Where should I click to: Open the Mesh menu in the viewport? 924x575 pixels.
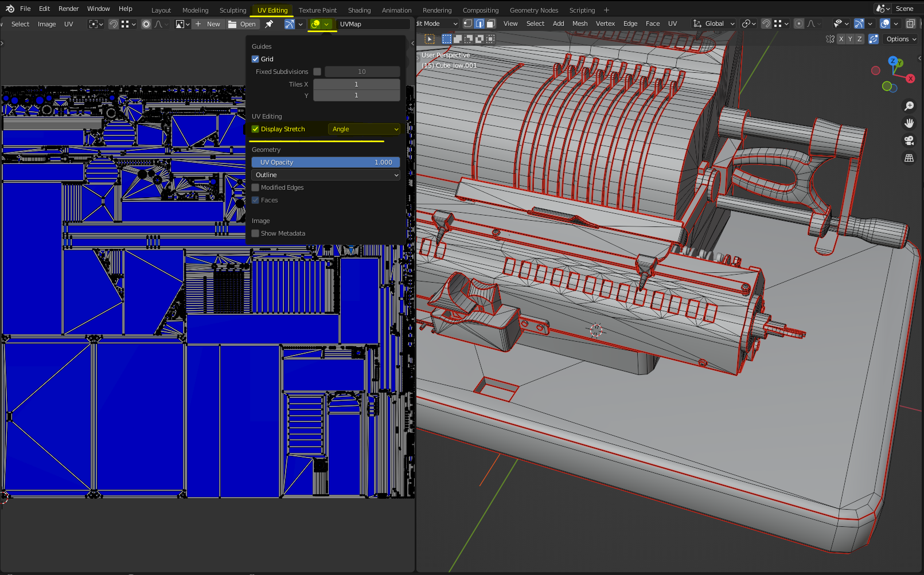coord(580,24)
